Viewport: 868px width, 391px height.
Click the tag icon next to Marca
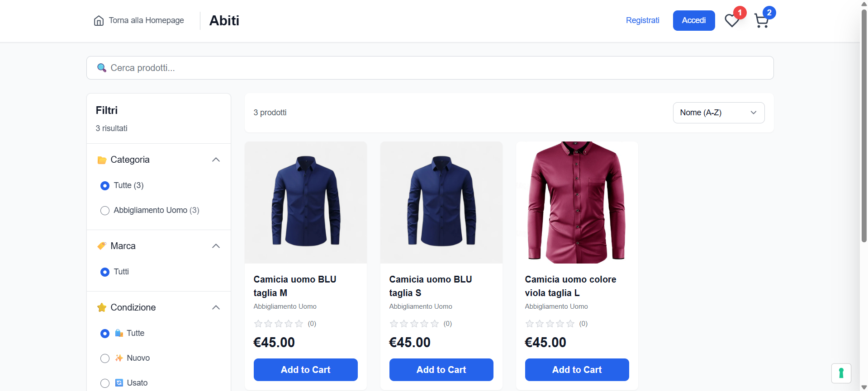[101, 245]
